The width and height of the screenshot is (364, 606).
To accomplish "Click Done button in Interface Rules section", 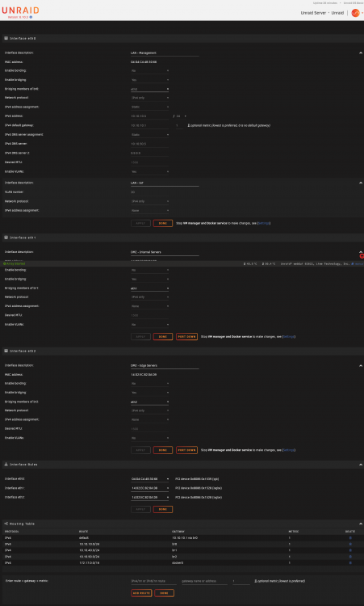I will [x=163, y=509].
